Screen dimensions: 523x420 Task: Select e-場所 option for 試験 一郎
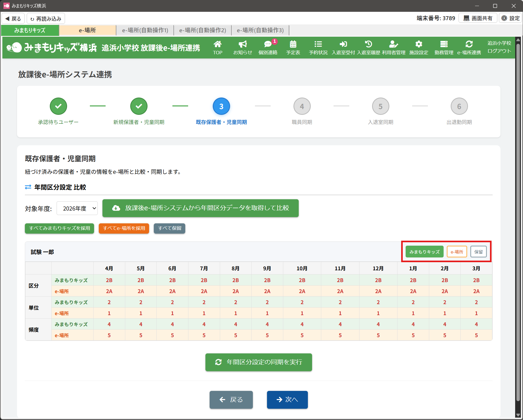(x=457, y=252)
